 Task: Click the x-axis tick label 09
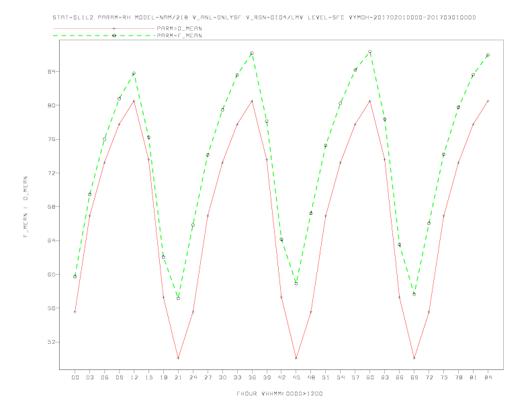[119, 377]
